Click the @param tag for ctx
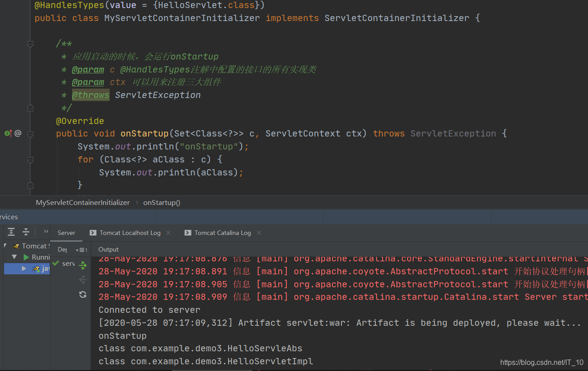The height and width of the screenshot is (371, 588). pyautogui.click(x=88, y=82)
